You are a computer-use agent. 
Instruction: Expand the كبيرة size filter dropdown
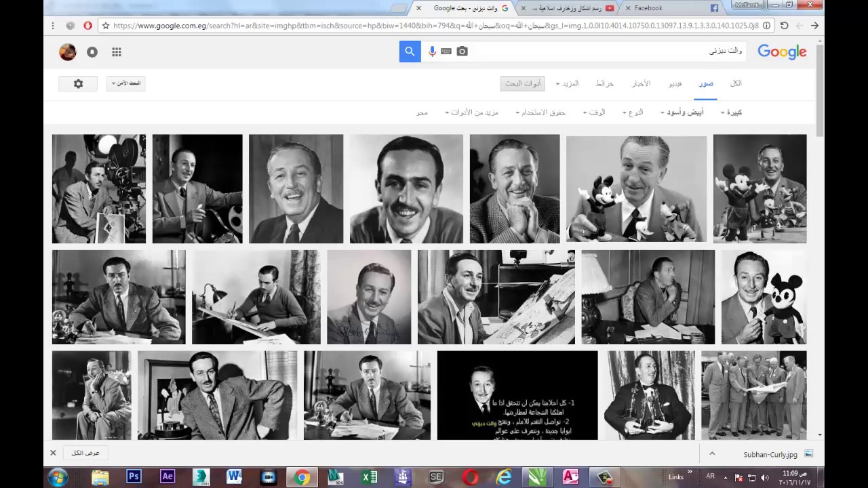click(731, 113)
